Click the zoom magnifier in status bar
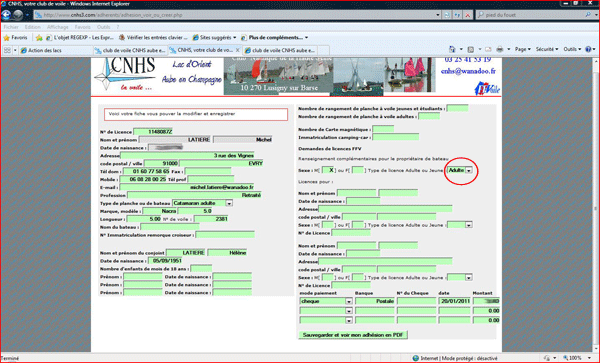The image size is (600, 363). (x=566, y=358)
